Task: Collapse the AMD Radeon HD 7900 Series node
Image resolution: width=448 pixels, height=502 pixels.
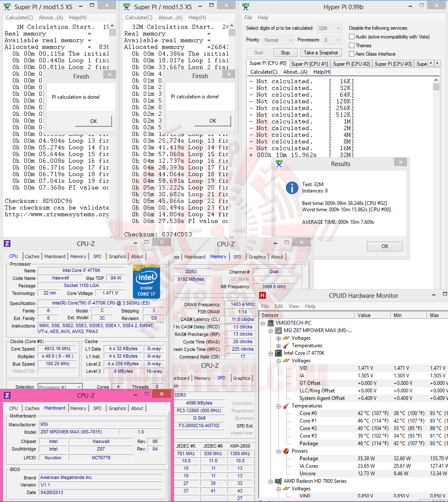Action: pos(271,481)
